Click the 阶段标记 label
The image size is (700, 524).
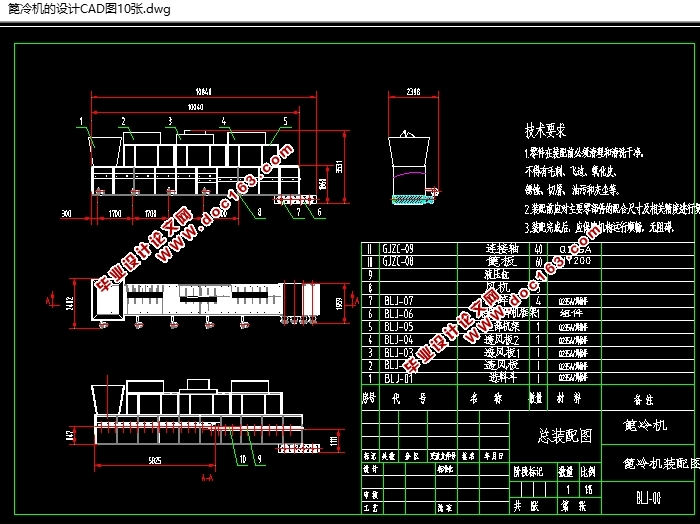[x=528, y=472]
